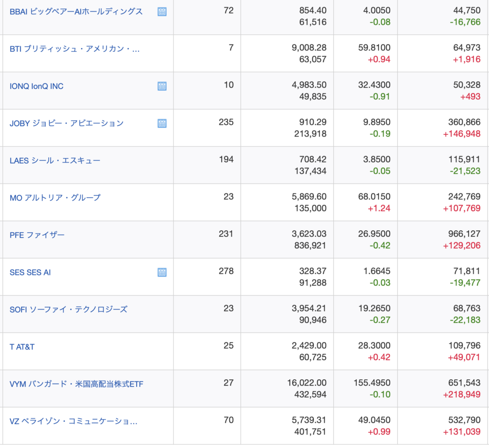Open the VZ ベライゾン stock link
This screenshot has height=448, width=489.
pyautogui.click(x=74, y=421)
